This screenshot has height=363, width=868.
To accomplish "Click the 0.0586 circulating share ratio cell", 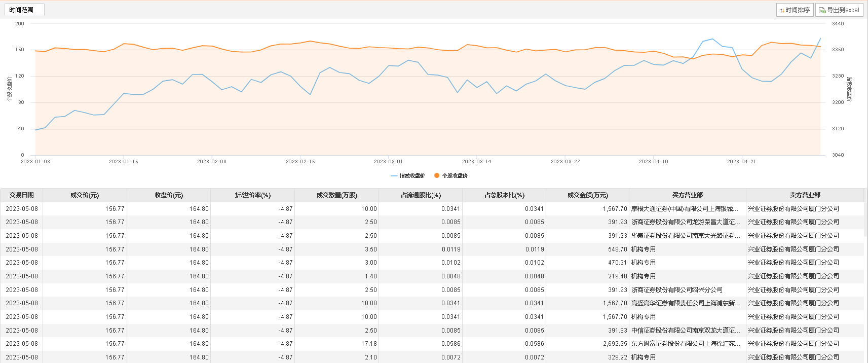I will click(421, 344).
